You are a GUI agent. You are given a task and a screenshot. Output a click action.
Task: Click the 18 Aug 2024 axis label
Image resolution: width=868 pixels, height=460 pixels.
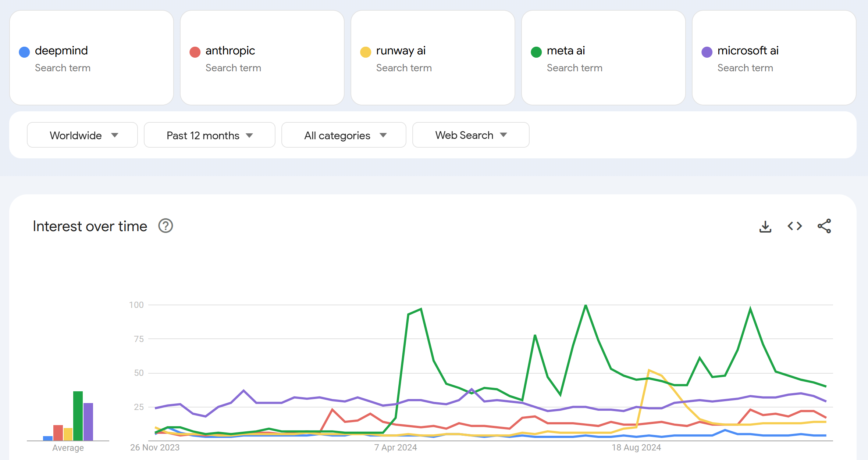point(636,448)
